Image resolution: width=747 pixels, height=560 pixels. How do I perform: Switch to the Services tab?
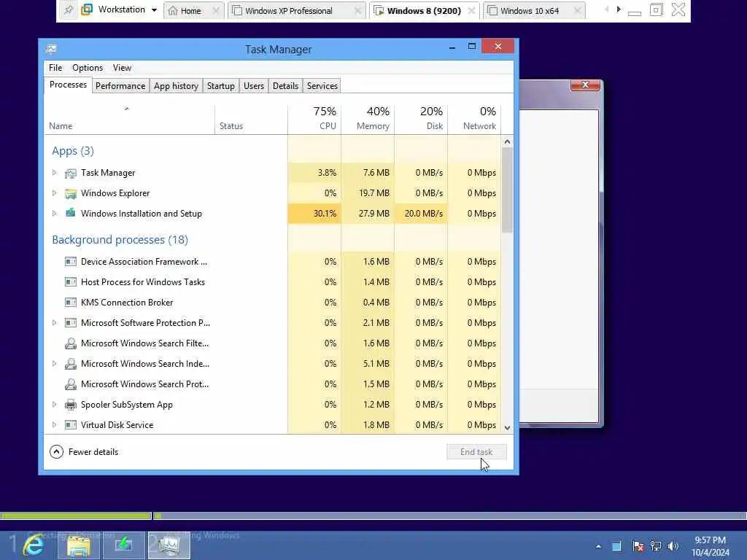322,86
